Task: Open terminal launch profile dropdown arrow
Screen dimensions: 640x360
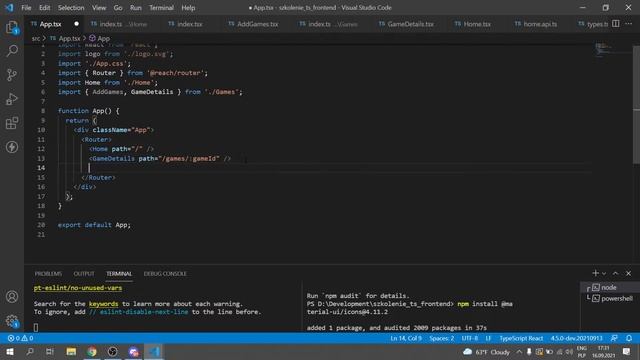Action: (604, 273)
